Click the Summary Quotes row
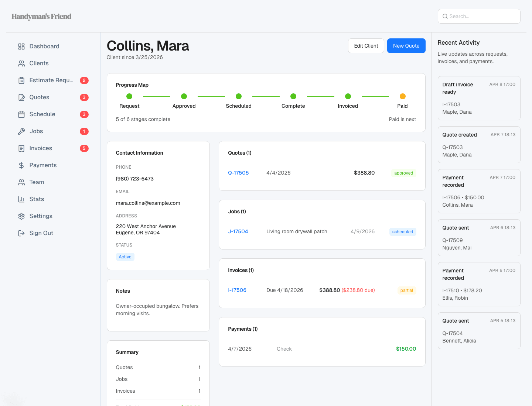The image size is (532, 406). click(x=158, y=367)
